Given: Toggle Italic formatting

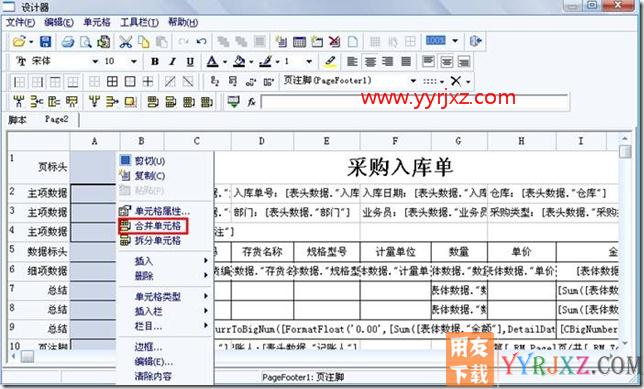Looking at the screenshot, I should [172, 62].
